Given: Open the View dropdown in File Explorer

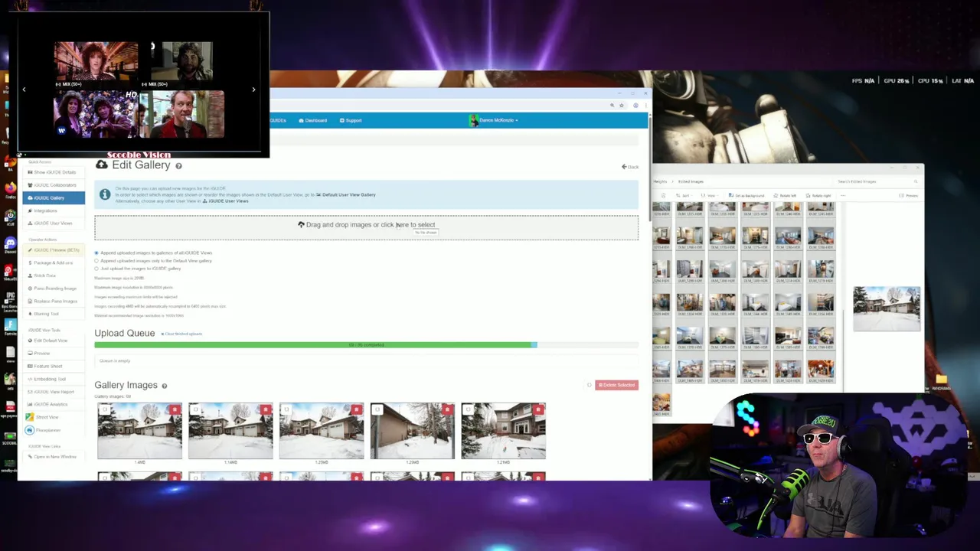Looking at the screenshot, I should click(x=710, y=196).
